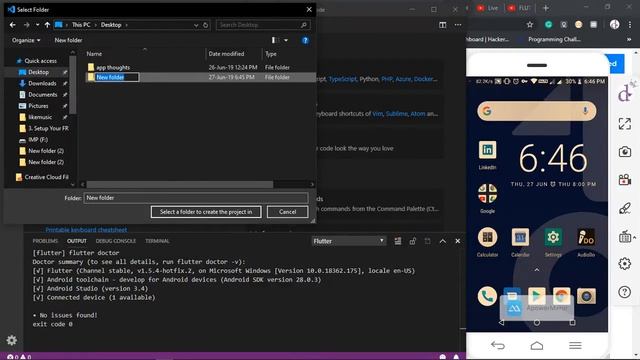
Task: Go back in the Select Folder dialog
Action: pos(13,25)
